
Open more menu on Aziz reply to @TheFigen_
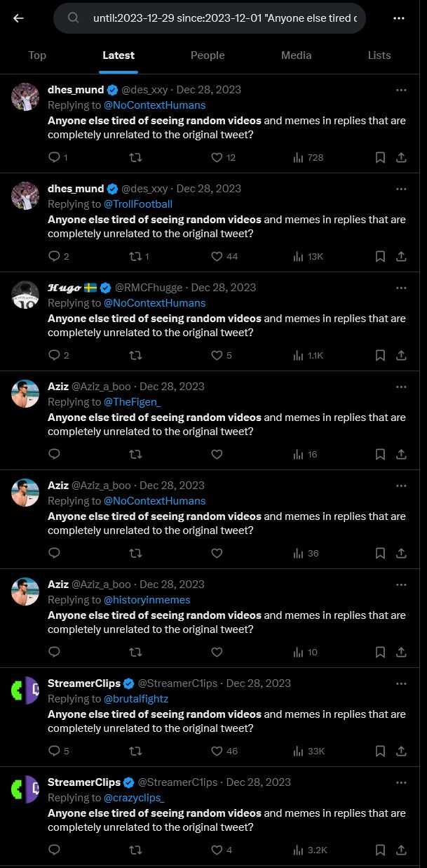pyautogui.click(x=401, y=387)
